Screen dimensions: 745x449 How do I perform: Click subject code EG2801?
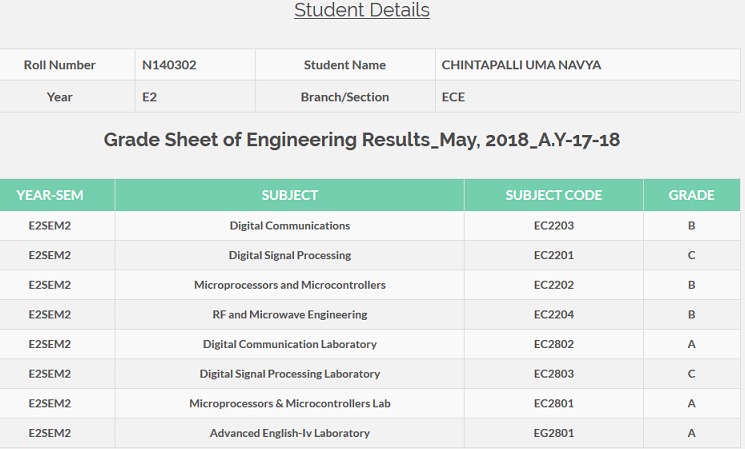coord(554,433)
